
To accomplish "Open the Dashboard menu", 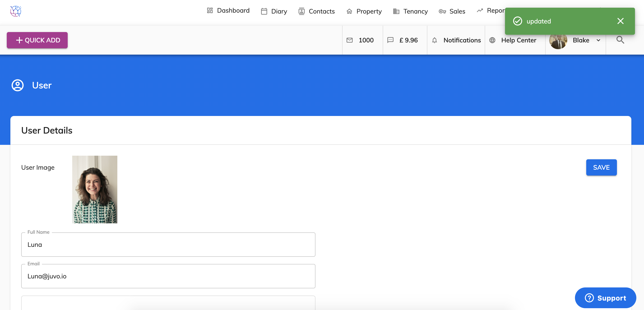I will click(x=228, y=11).
